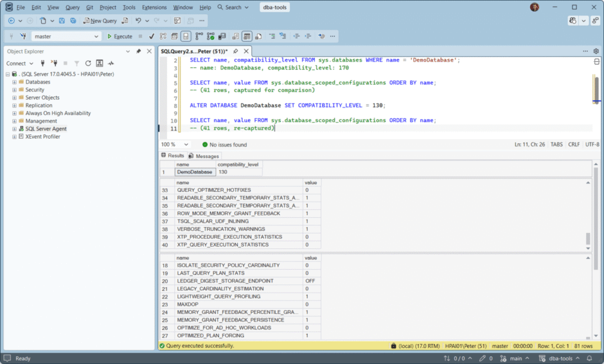604x364 pixels.
Task: Click the Decrease Indent icon
Action: pos(296,36)
